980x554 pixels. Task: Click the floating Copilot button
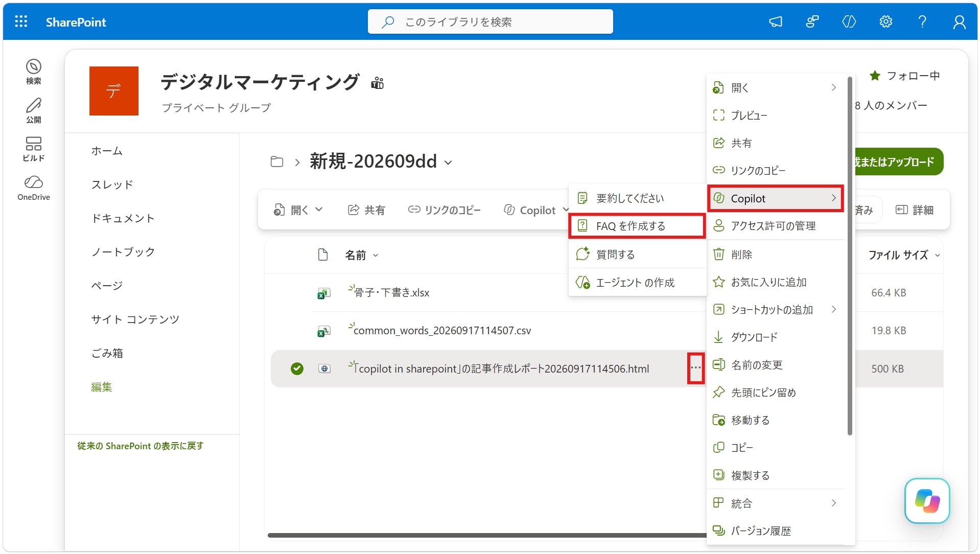(x=927, y=500)
